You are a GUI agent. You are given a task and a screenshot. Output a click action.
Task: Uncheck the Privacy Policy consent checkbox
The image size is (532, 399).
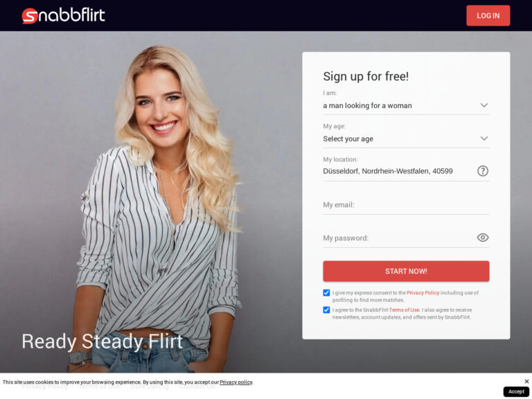tap(326, 292)
